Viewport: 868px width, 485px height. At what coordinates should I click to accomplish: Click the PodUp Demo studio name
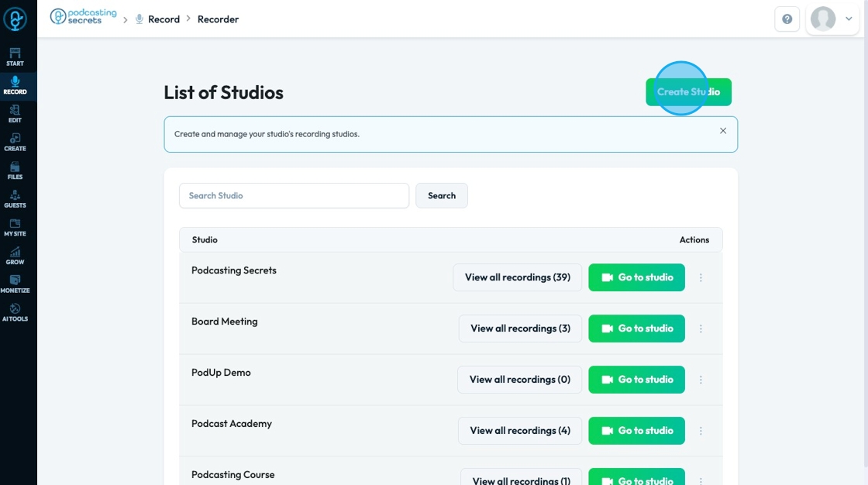(221, 373)
